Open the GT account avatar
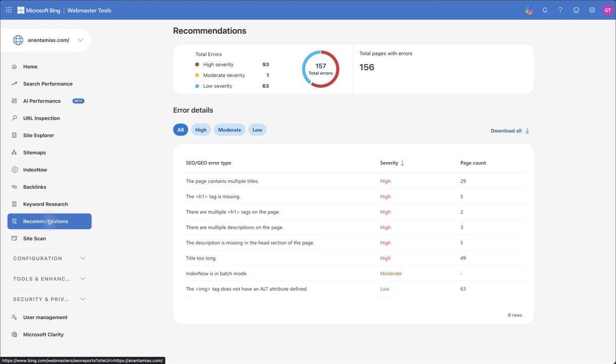This screenshot has width=616, height=364. (607, 10)
